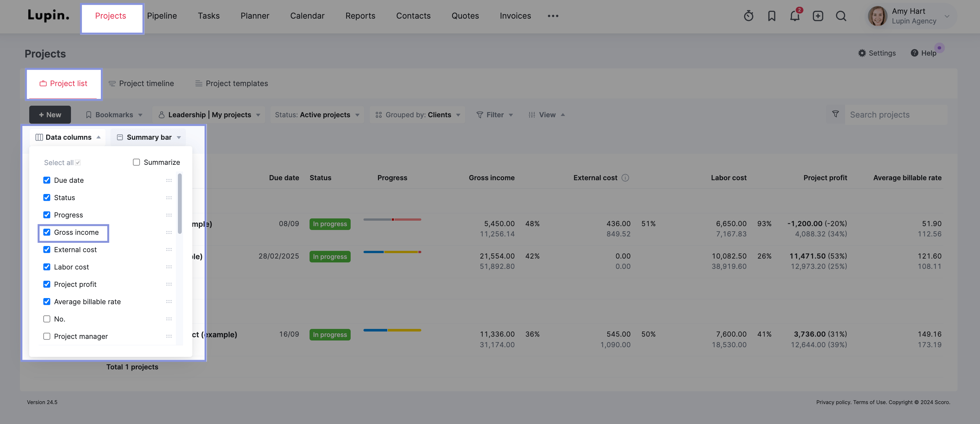Open the time tracker stopwatch icon
Screen dimensions: 980x424
click(748, 16)
